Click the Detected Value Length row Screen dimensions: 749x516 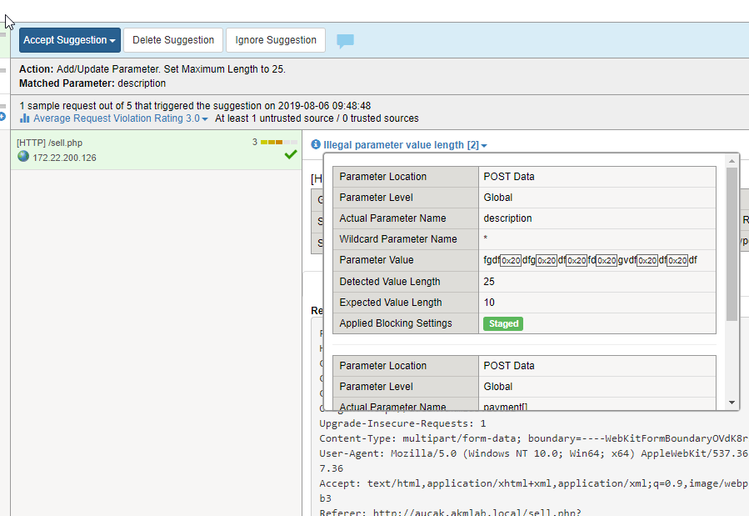524,281
